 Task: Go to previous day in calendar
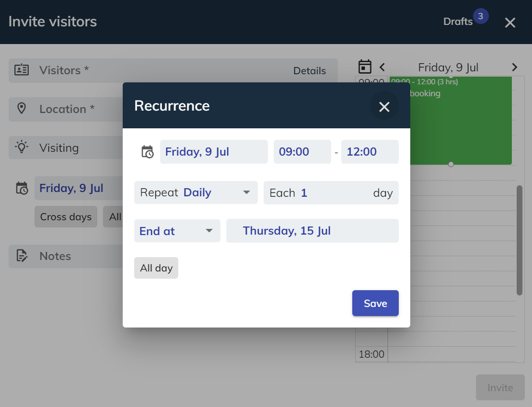[382, 67]
